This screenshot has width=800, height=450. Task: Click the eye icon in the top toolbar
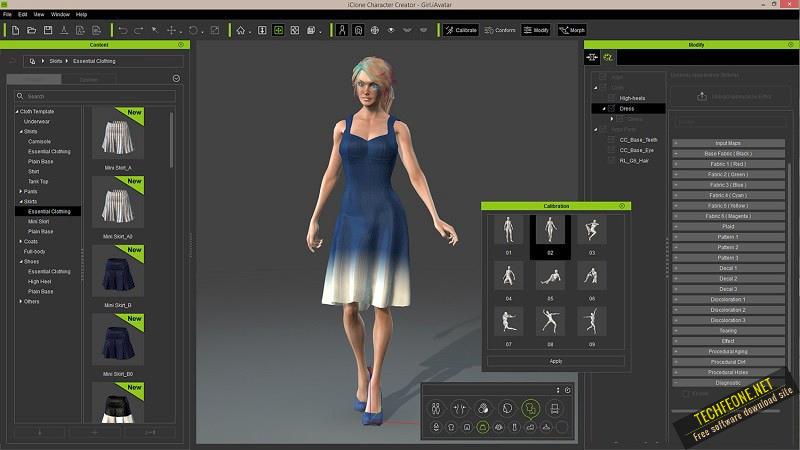(x=391, y=30)
